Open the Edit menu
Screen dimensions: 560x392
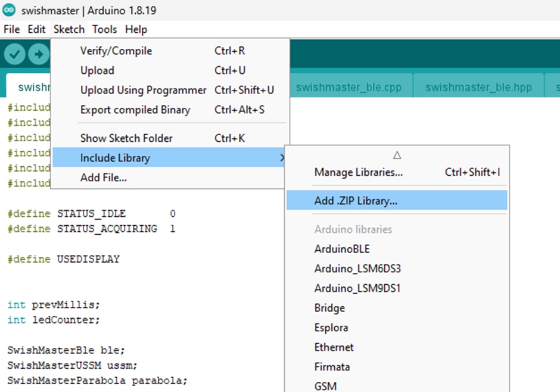[36, 29]
